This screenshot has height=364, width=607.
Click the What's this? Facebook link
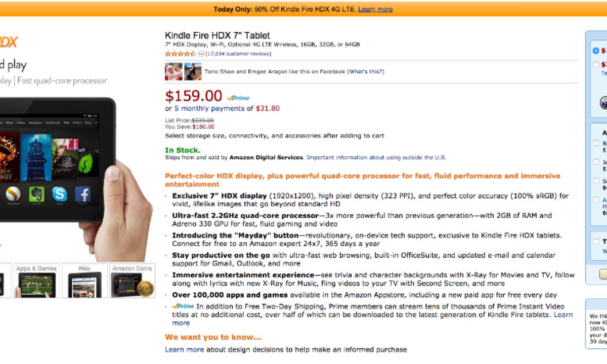point(366,72)
